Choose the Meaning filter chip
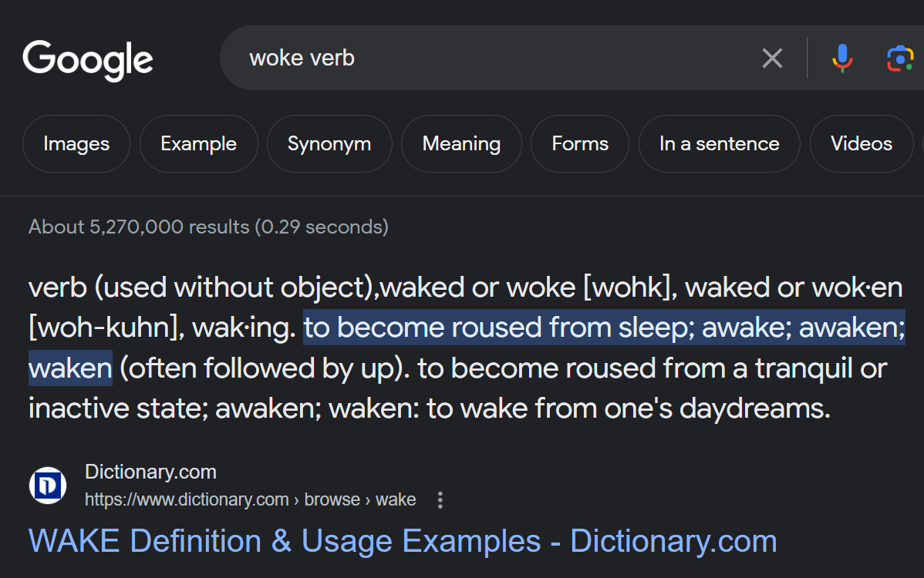This screenshot has height=578, width=924. pyautogui.click(x=461, y=144)
